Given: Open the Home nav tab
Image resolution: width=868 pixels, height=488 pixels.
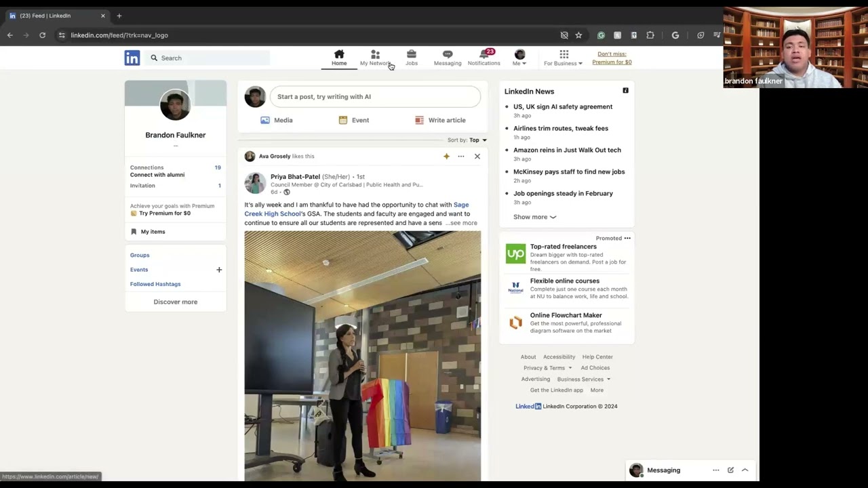Looking at the screenshot, I should 339,58.
